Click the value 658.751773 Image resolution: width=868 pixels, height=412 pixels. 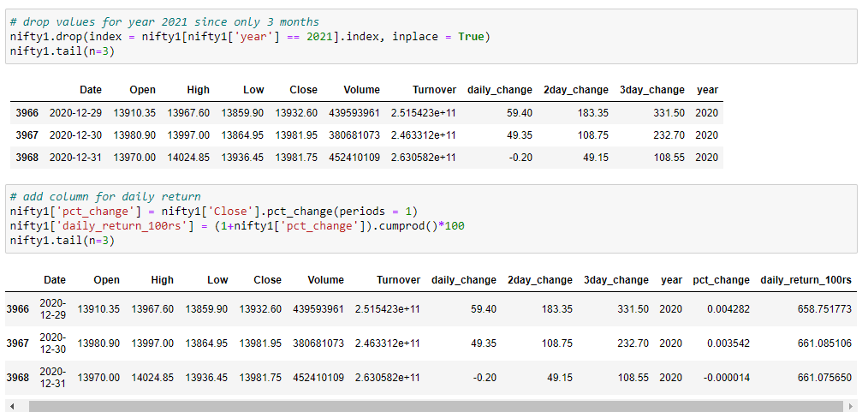point(824,309)
